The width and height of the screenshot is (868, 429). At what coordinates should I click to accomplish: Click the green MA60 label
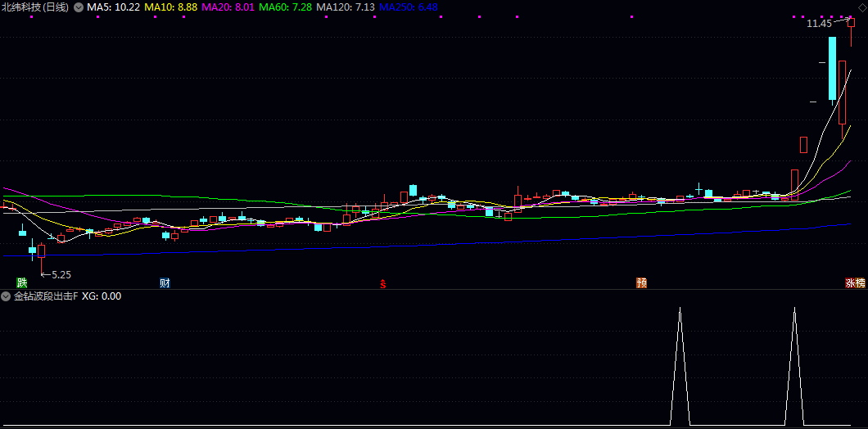(285, 7)
